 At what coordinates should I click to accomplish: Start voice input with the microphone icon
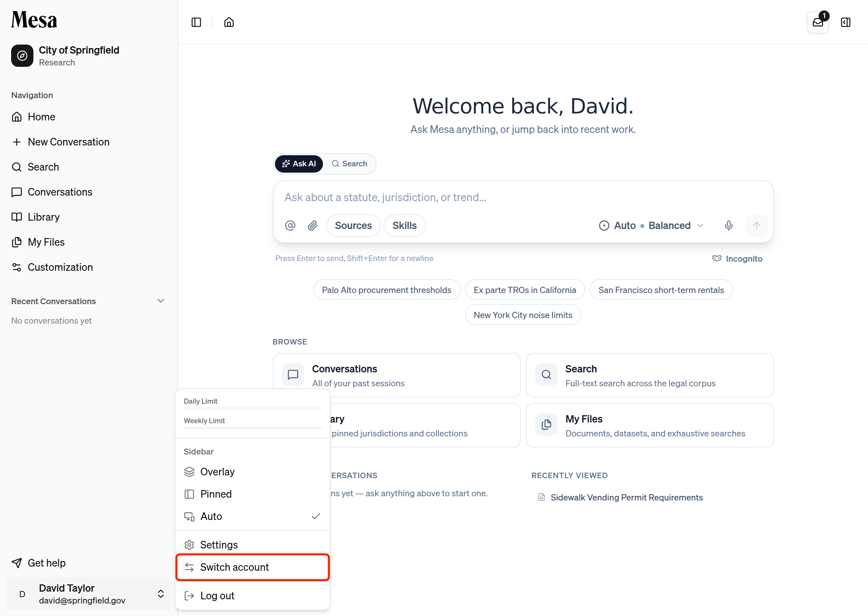(728, 226)
